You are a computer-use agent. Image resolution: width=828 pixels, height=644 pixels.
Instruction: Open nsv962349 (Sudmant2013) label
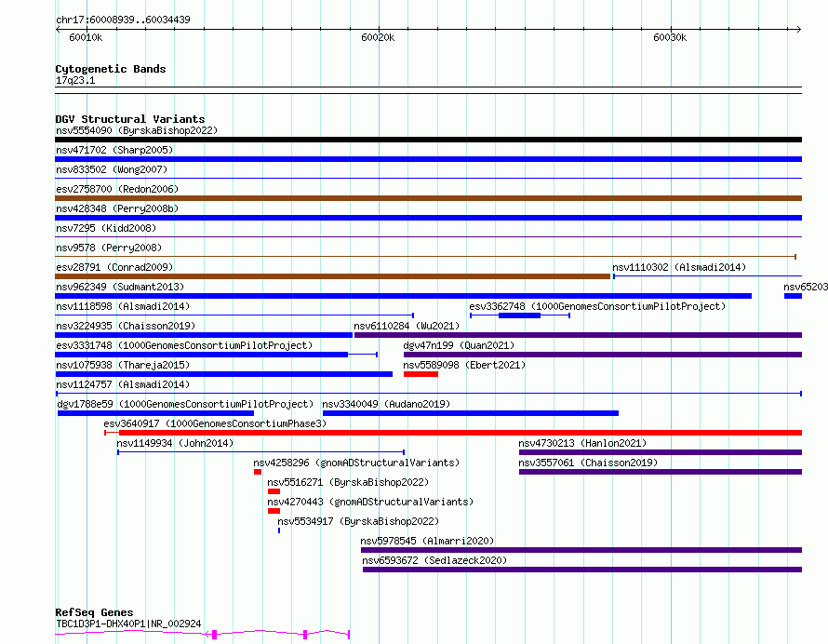[120, 287]
